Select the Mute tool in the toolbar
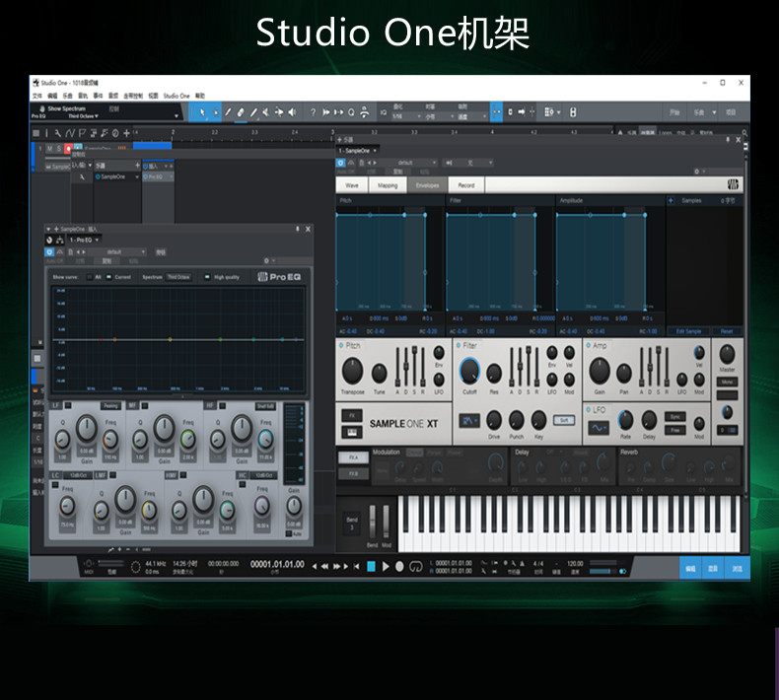 tap(266, 112)
